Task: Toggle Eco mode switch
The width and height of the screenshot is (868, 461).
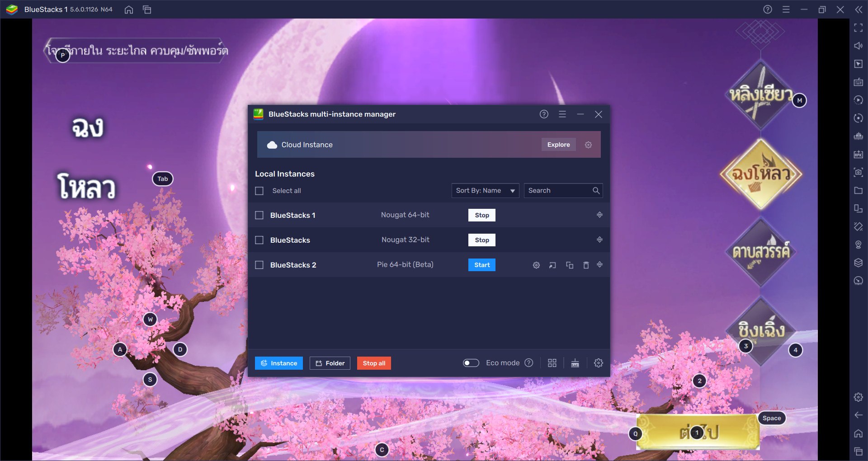Action: (x=471, y=363)
